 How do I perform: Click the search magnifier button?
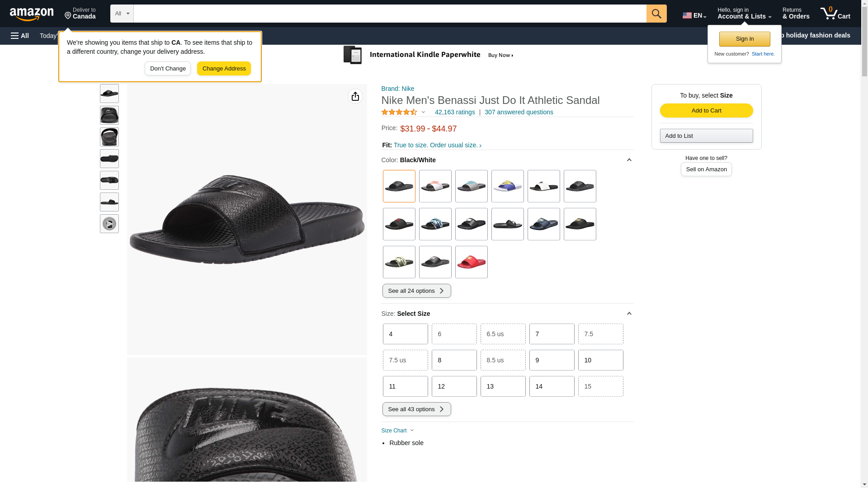656,14
